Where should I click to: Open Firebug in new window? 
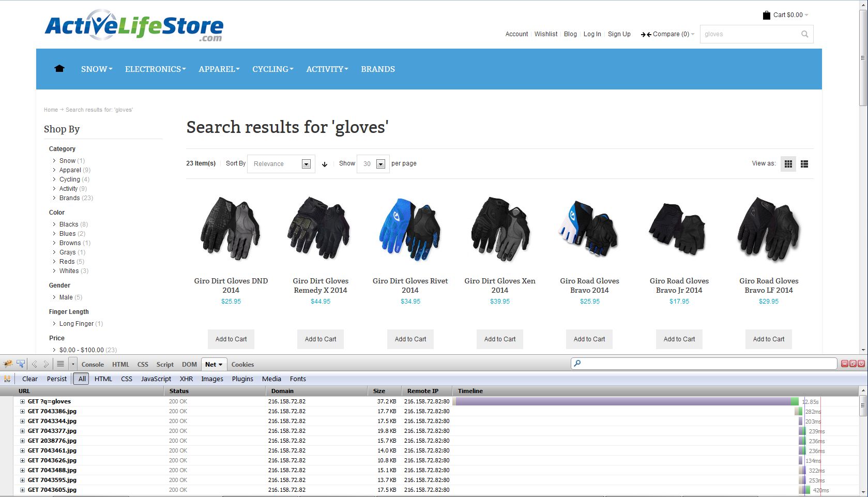pos(853,364)
